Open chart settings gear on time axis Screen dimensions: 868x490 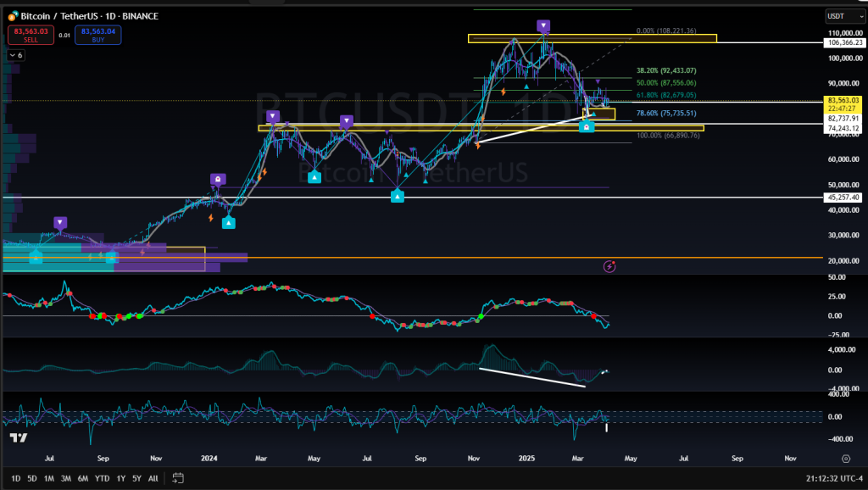[x=845, y=459]
